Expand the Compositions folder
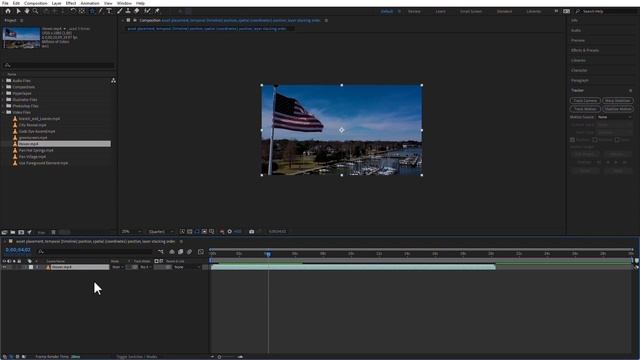This screenshot has width=640, height=360. (3, 87)
